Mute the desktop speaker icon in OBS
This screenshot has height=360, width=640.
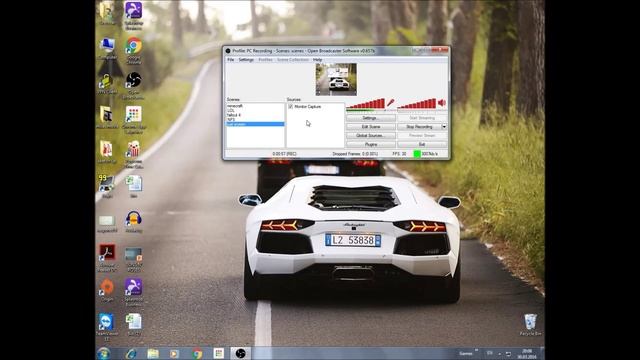[x=442, y=103]
